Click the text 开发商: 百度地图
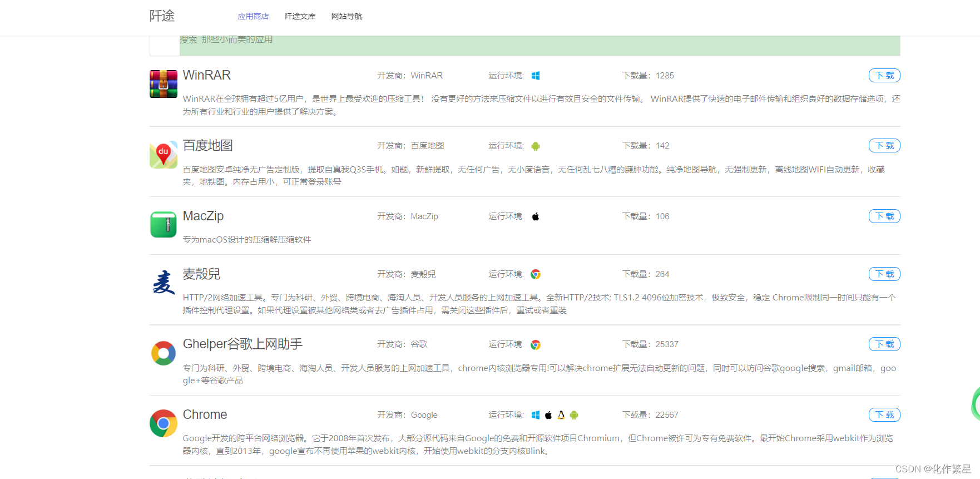Image resolution: width=980 pixels, height=479 pixels. [x=410, y=146]
